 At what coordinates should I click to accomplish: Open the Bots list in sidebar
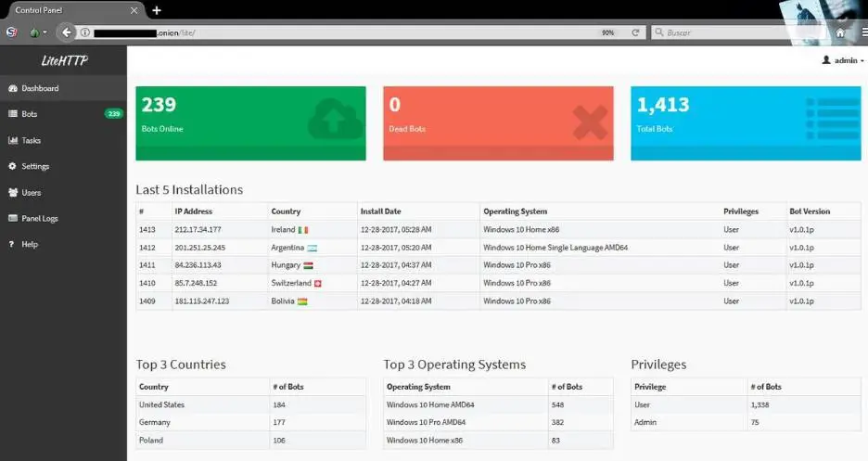point(63,114)
